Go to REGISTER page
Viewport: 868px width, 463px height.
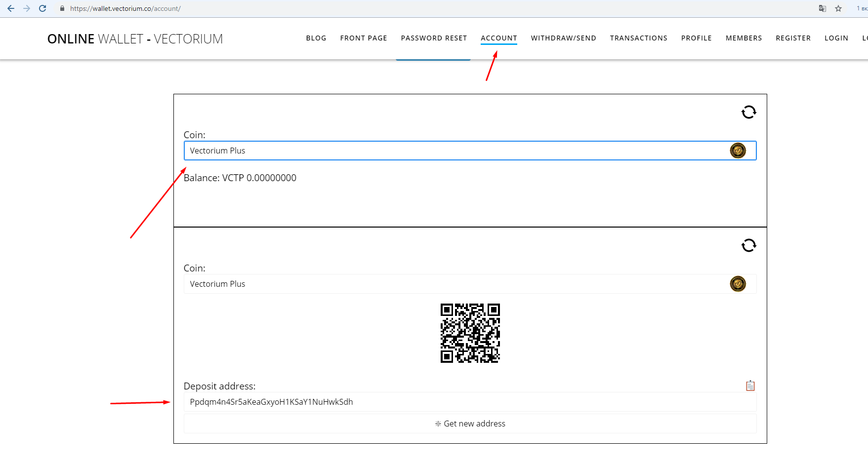(793, 38)
